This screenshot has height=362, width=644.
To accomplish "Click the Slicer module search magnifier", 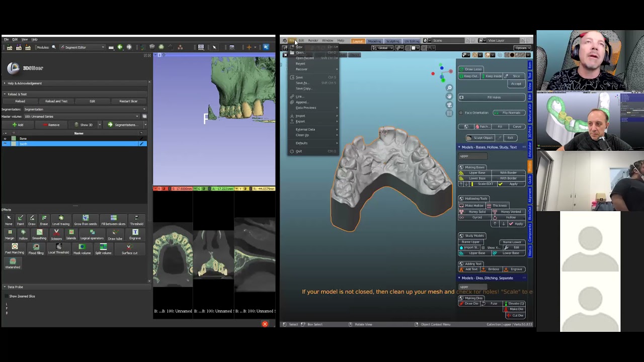I will [54, 47].
